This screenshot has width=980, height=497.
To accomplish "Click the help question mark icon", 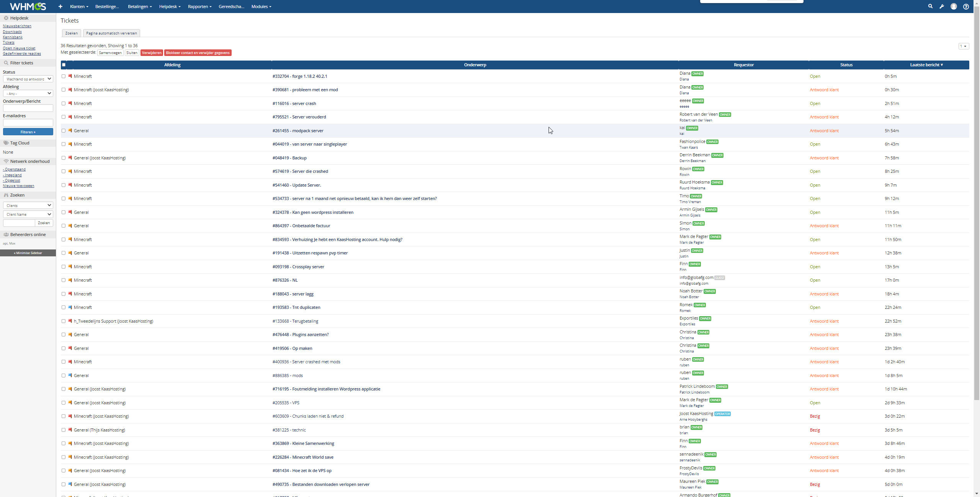I will [x=966, y=7].
